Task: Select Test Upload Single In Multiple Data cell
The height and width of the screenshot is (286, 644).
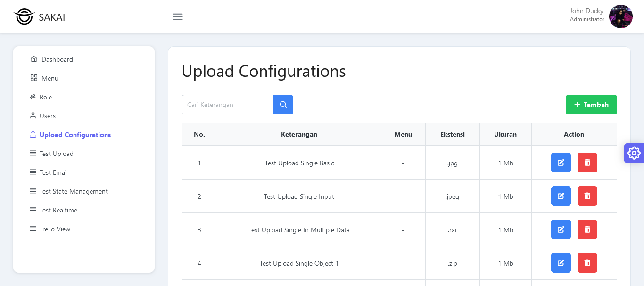Action: click(x=299, y=230)
